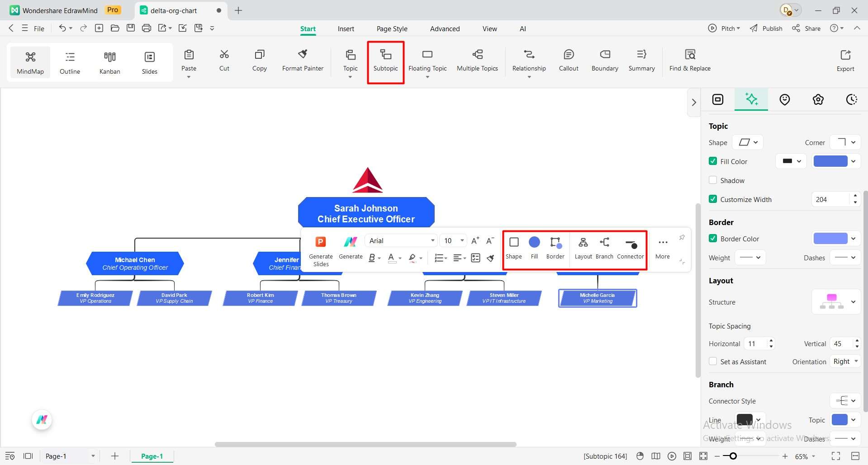Open the Start ribbon tab
Image resolution: width=868 pixels, height=465 pixels.
click(x=308, y=29)
